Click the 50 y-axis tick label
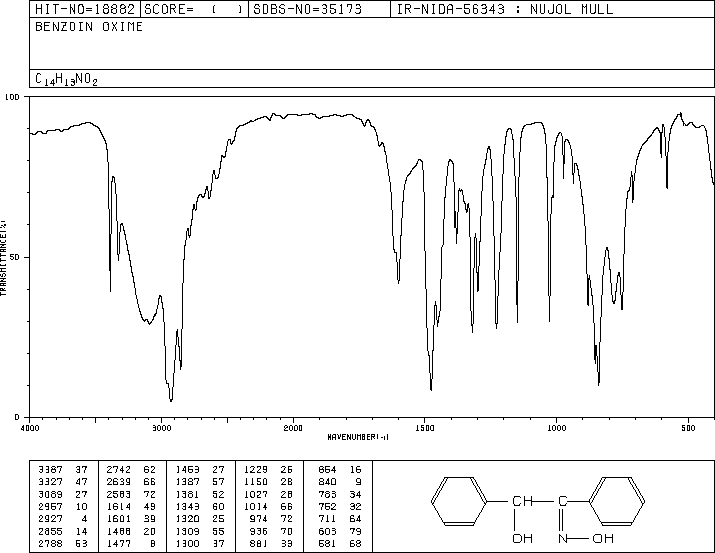Image resolution: width=715 pixels, height=553 pixels. point(15,257)
